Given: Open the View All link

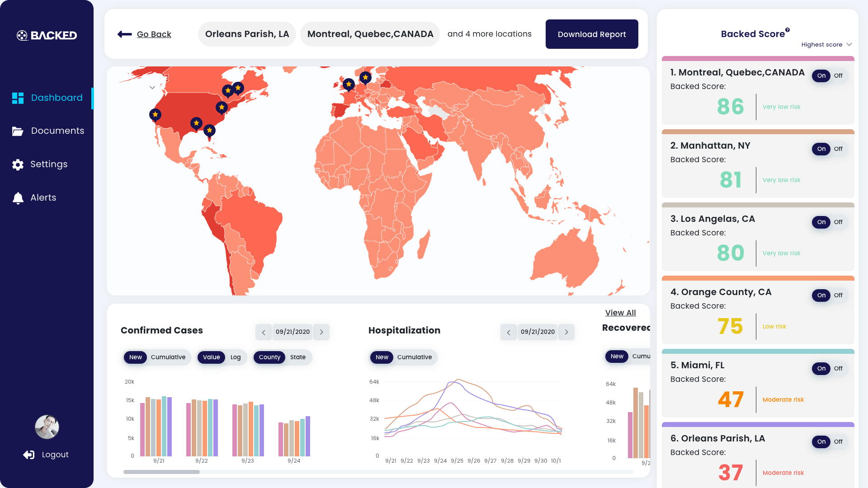Looking at the screenshot, I should pos(620,313).
